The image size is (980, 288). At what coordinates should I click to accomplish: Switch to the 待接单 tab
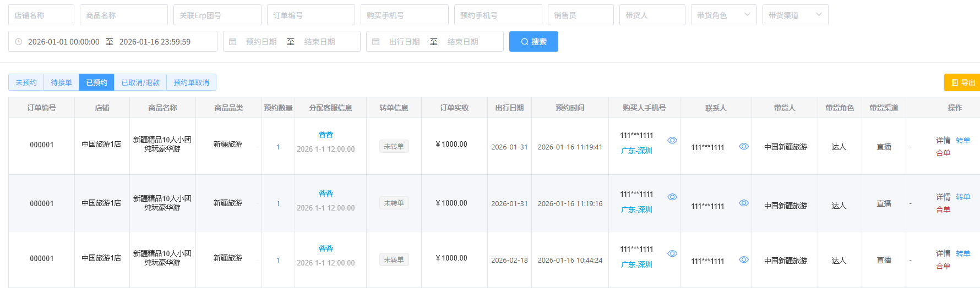(x=62, y=82)
